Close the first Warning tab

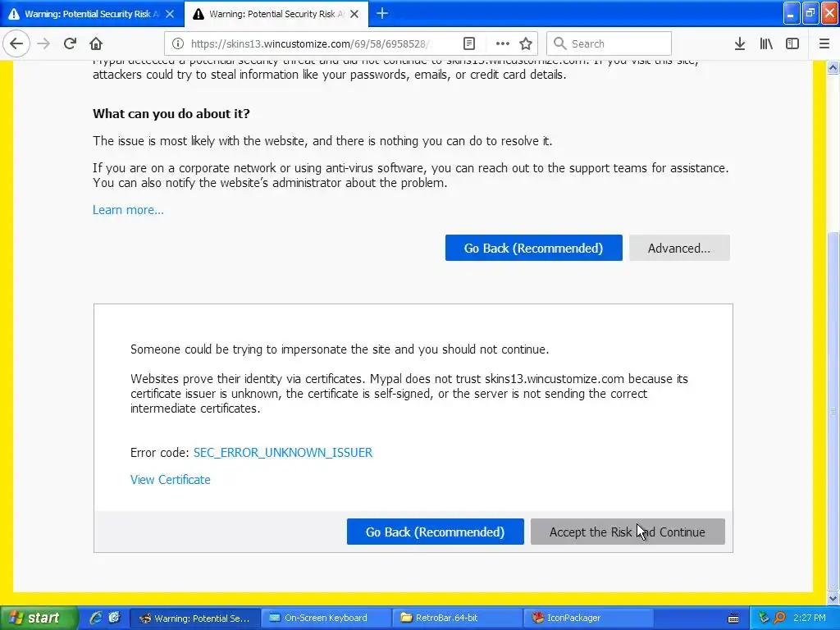point(170,14)
